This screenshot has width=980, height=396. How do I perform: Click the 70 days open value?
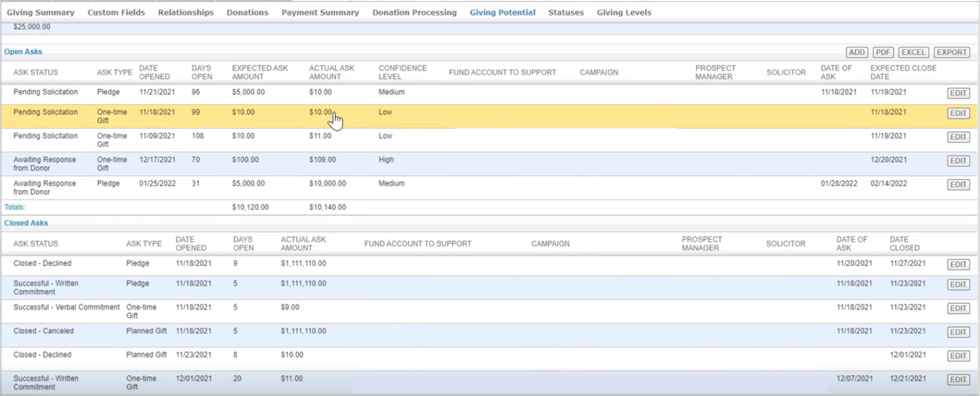[196, 160]
